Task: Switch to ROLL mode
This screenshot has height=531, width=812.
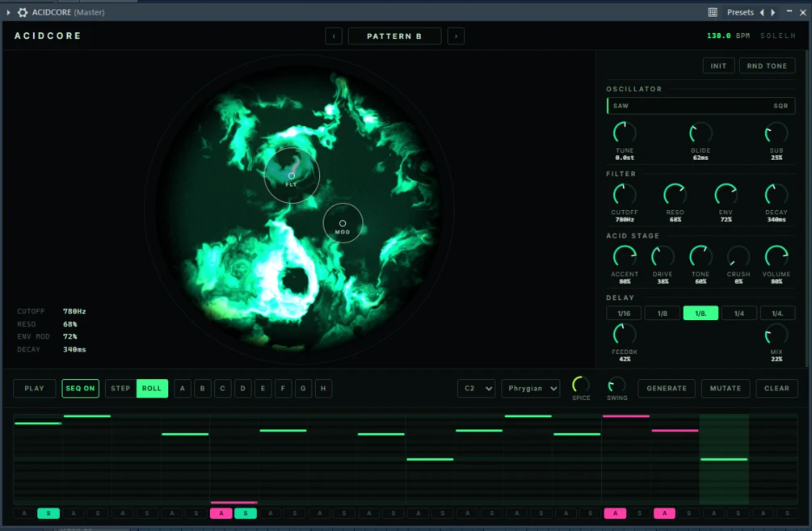Action: [x=152, y=389]
